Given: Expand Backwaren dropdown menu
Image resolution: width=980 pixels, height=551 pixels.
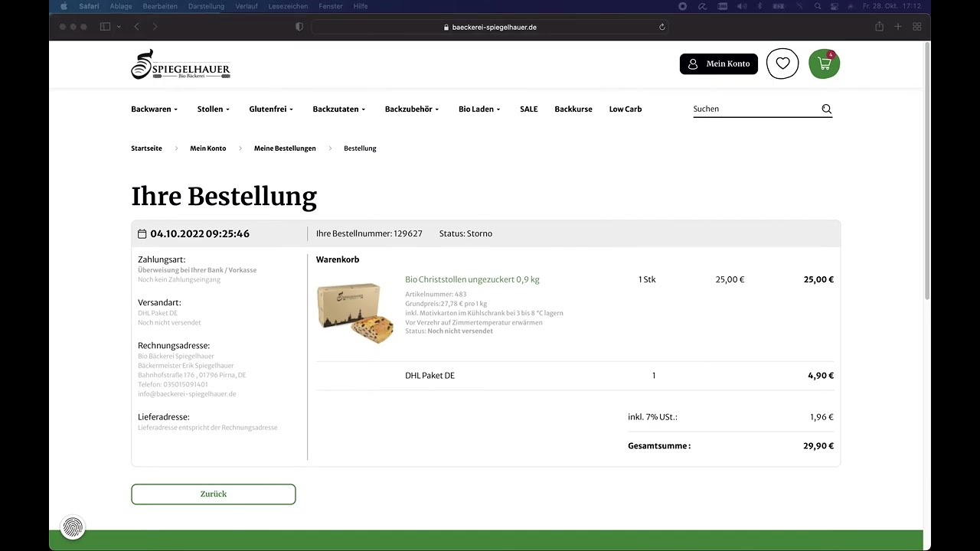Looking at the screenshot, I should [x=154, y=109].
